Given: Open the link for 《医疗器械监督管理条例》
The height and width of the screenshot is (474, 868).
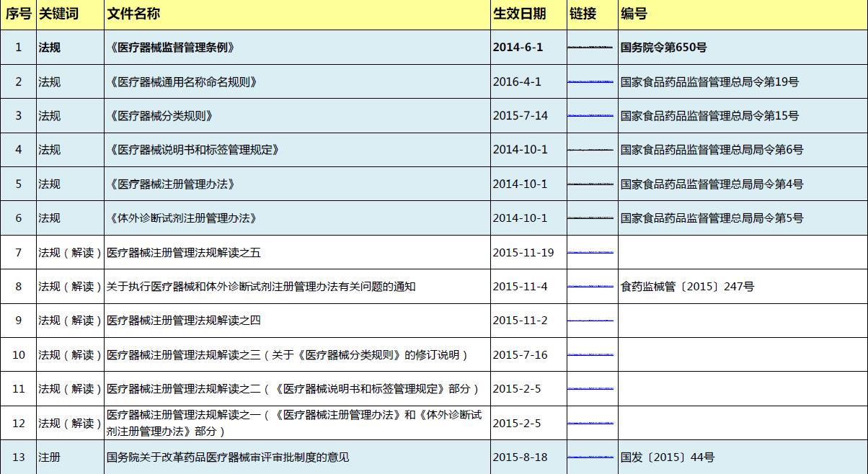Looking at the screenshot, I should [590, 48].
